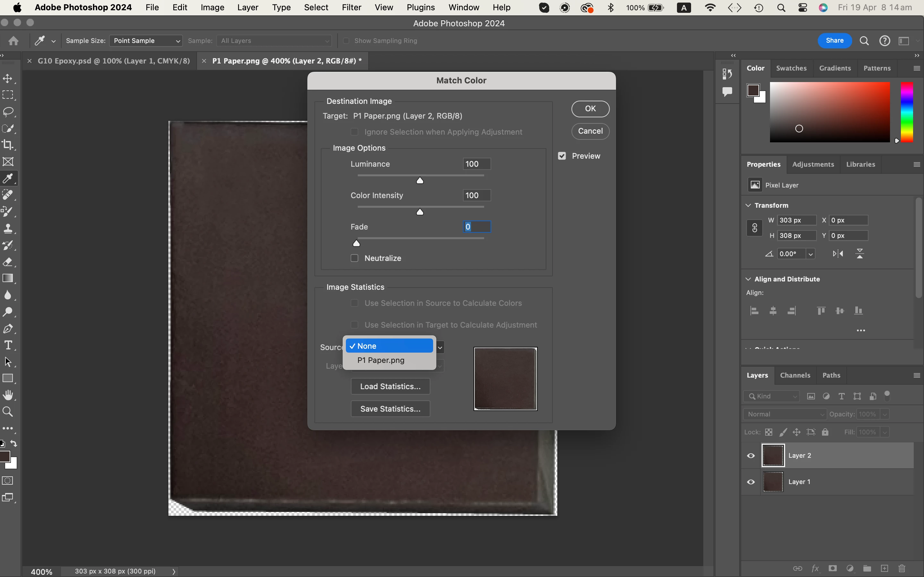Select the Lasso tool
This screenshot has height=577, width=924.
coord(8,112)
